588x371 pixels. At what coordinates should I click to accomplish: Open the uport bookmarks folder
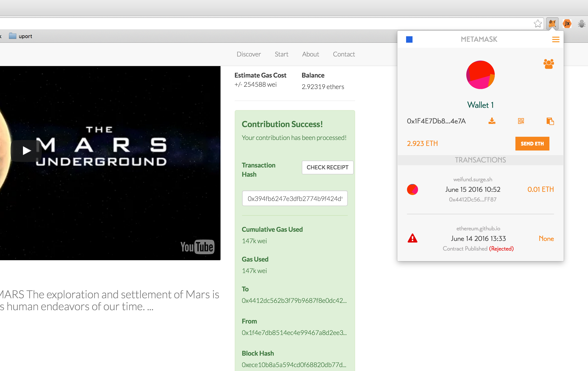point(20,36)
